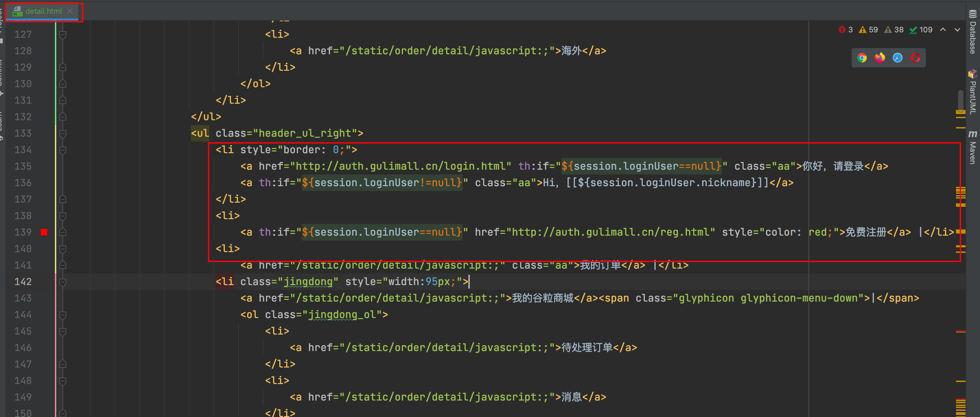Click the weak warnings indicator showing 38

(x=894, y=30)
